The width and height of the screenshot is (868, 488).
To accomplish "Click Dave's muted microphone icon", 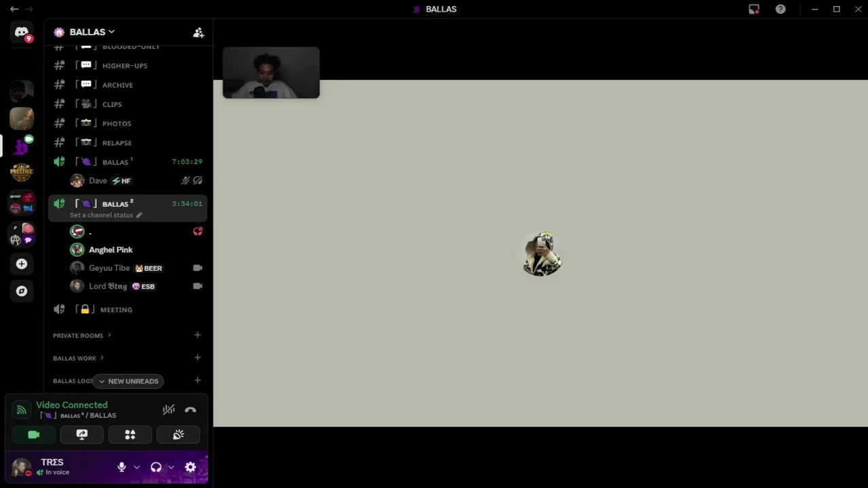I will point(185,181).
